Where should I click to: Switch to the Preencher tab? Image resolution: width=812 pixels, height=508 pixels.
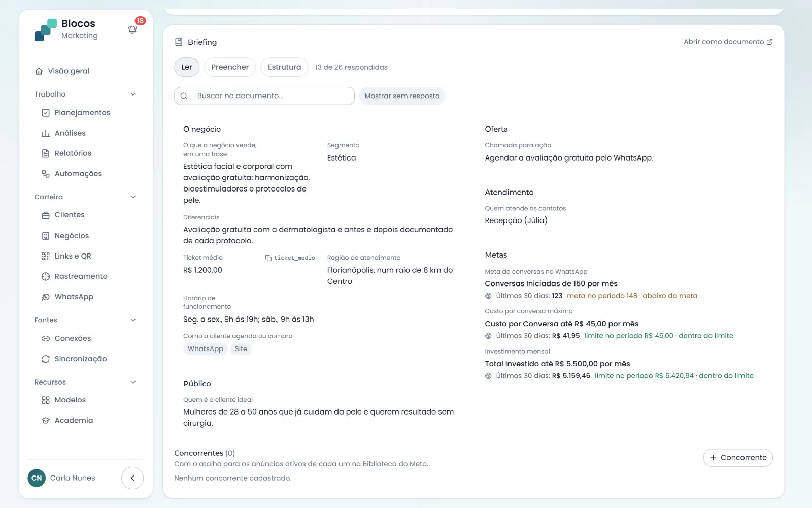point(230,67)
